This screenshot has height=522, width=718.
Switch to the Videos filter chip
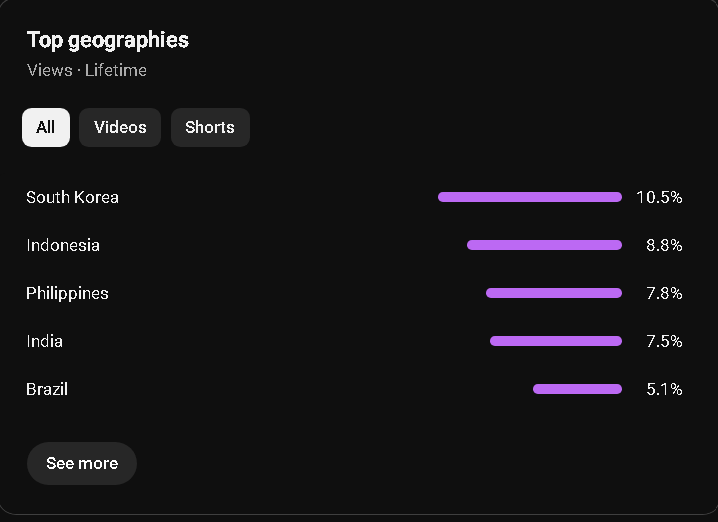pos(120,127)
